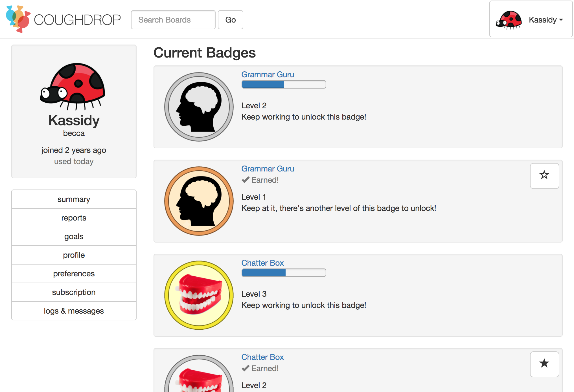Click the large ladybug profile picture

click(73, 86)
